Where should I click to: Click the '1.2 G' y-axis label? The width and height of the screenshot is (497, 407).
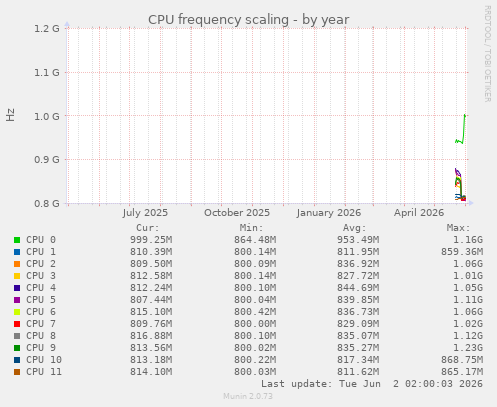point(47,29)
